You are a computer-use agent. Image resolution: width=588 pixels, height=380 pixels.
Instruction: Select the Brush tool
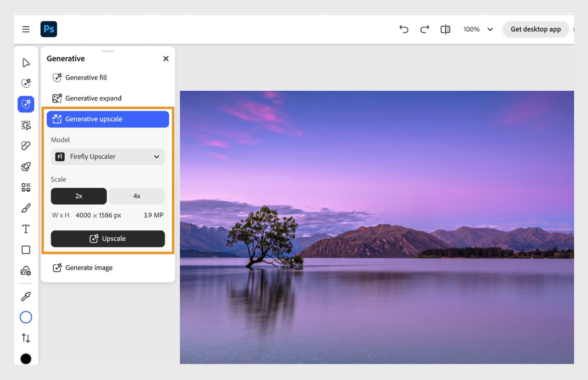(x=26, y=208)
